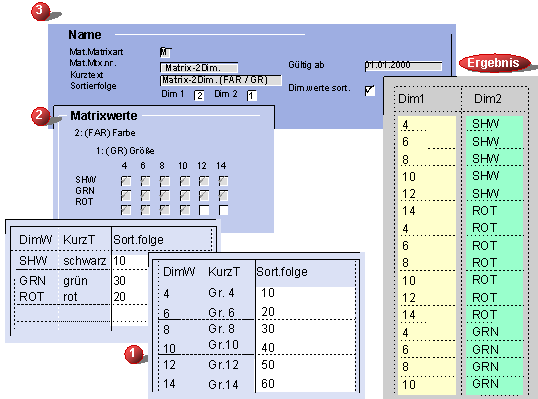
Task: Select the Gr. 4 cell in the size table
Action: point(221,293)
